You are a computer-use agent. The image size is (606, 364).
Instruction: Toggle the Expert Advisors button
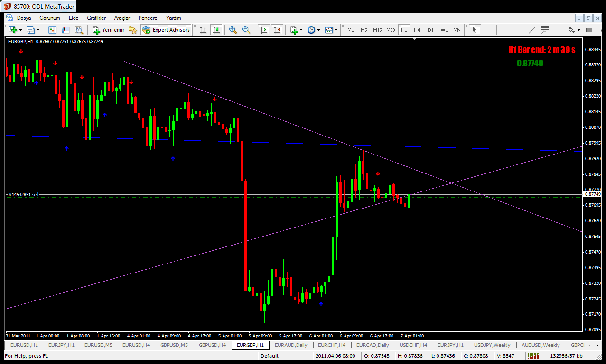(166, 30)
